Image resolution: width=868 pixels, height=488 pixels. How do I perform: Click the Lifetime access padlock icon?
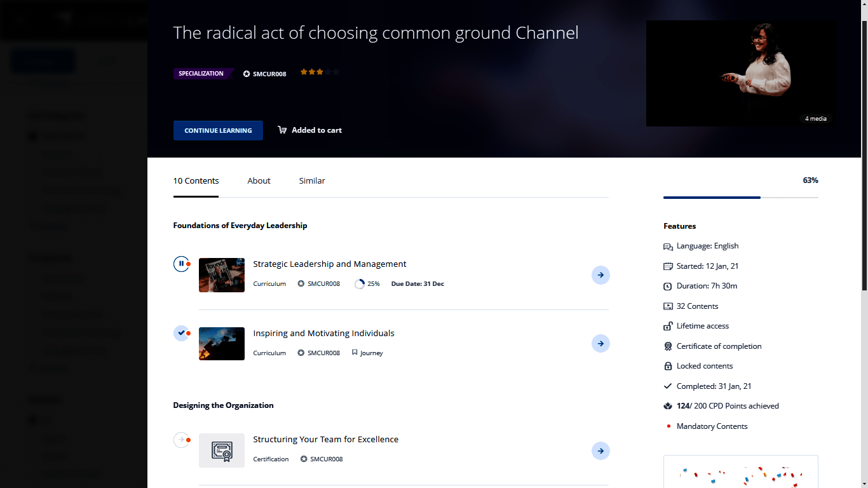click(x=668, y=326)
